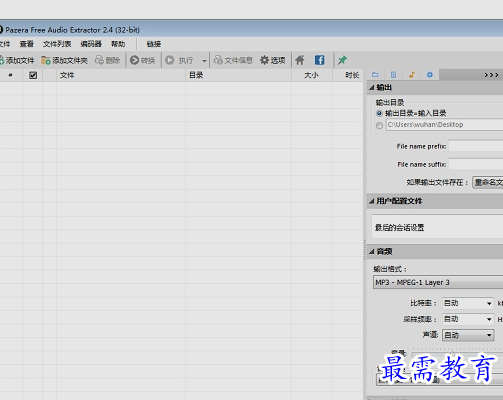Click the Add Files (添加文件) toolbar button
The image size is (503, 400).
tap(17, 60)
